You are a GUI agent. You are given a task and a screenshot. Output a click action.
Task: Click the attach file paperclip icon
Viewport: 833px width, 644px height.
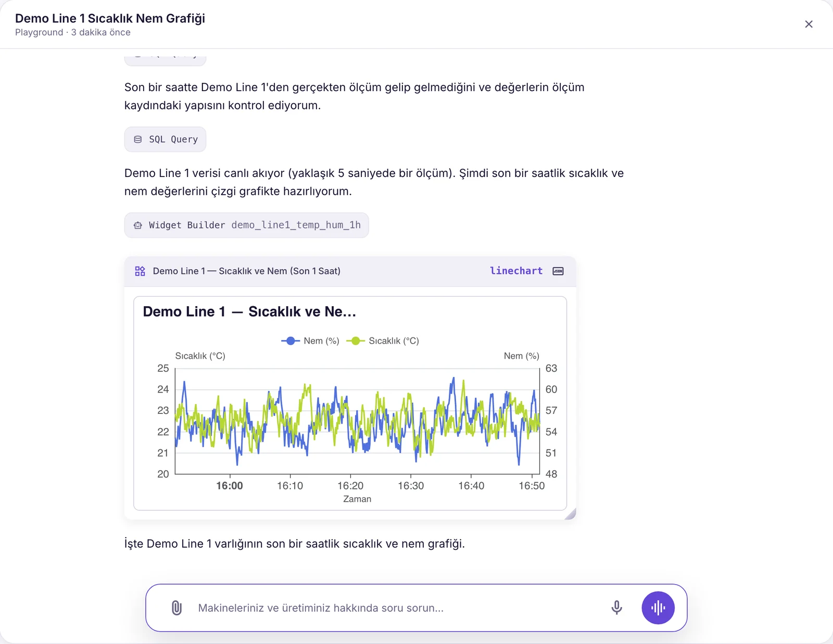coord(176,608)
